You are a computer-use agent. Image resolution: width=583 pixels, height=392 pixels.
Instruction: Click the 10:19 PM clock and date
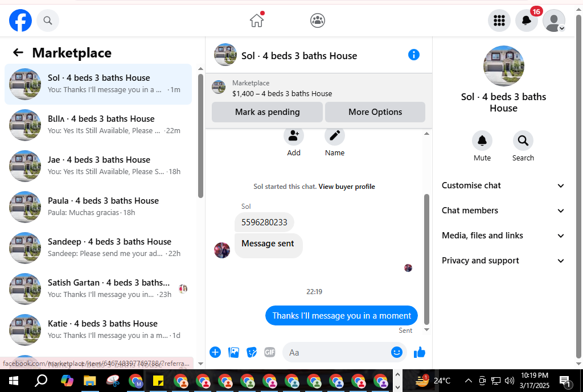tap(535, 381)
